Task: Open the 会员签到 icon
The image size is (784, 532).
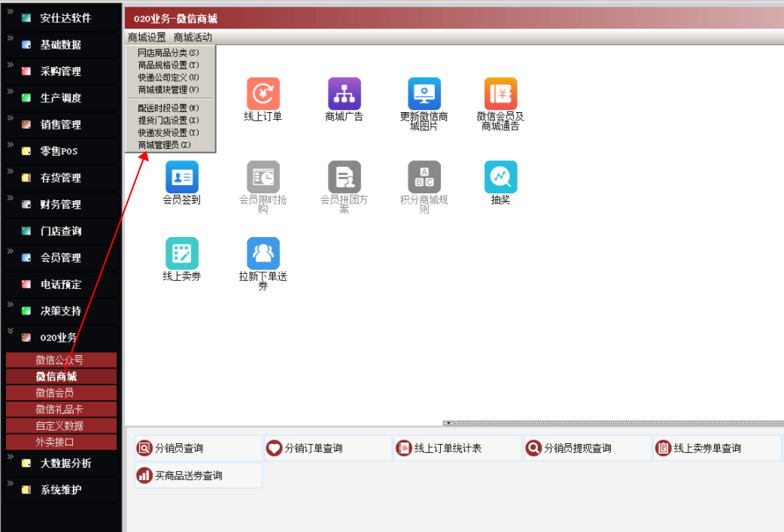Action: coord(182,177)
